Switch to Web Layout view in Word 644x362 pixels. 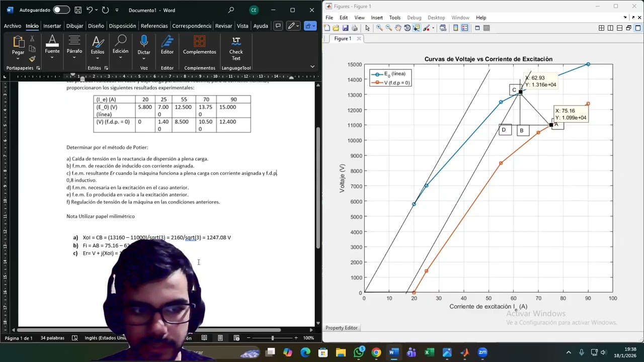(236, 338)
